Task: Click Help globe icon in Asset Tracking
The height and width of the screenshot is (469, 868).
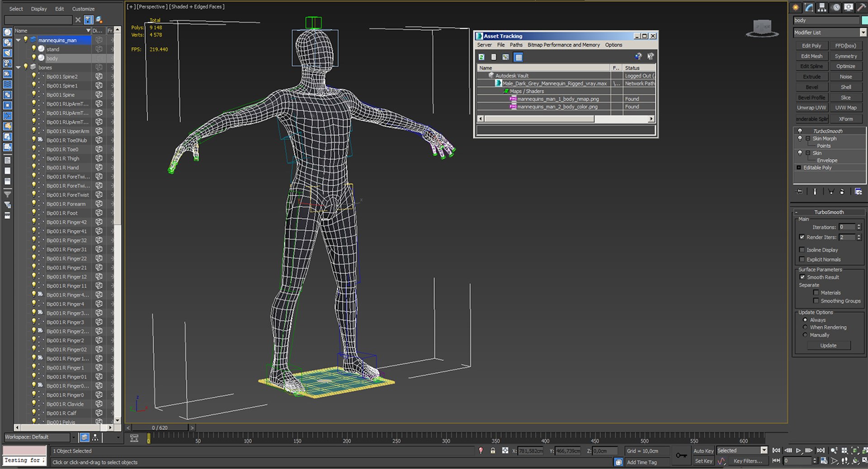Action: click(638, 56)
